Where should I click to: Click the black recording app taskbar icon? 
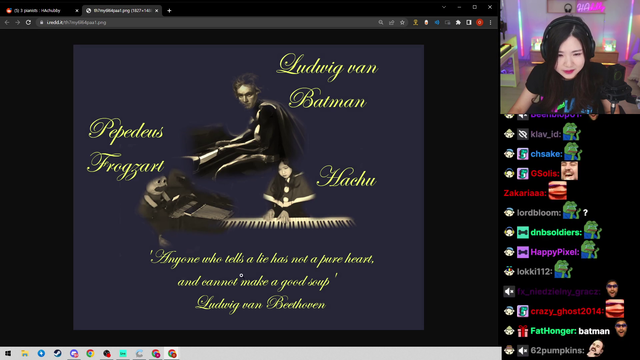(x=107, y=353)
